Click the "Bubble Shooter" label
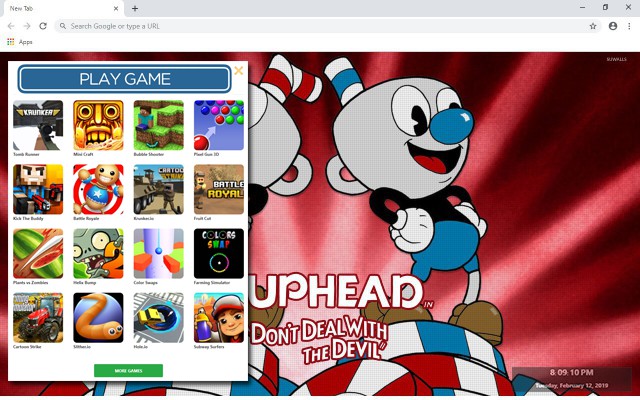The width and height of the screenshot is (640, 400). point(149,154)
